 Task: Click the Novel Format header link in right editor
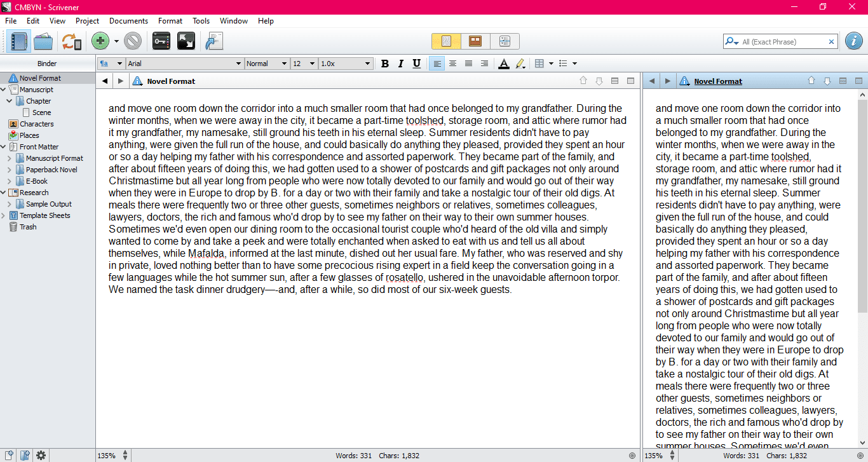(x=718, y=81)
